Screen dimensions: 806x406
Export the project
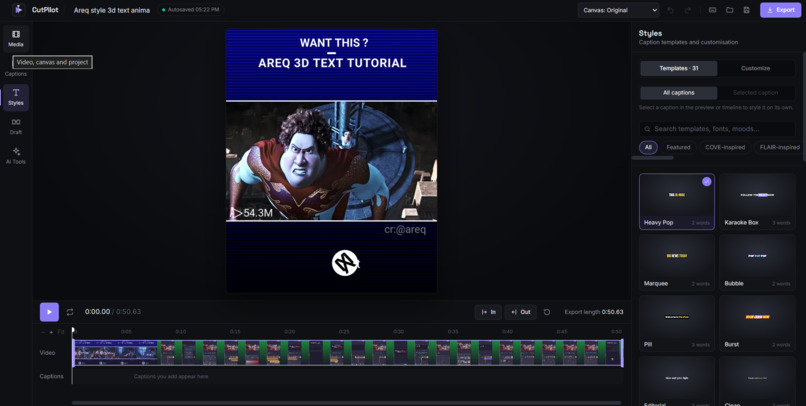pos(780,10)
